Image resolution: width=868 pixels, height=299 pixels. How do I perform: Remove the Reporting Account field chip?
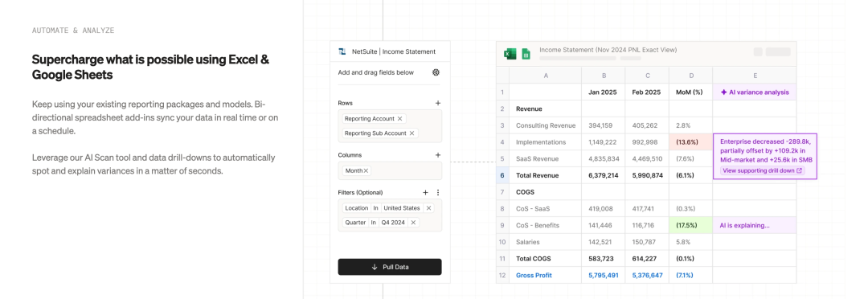point(399,118)
